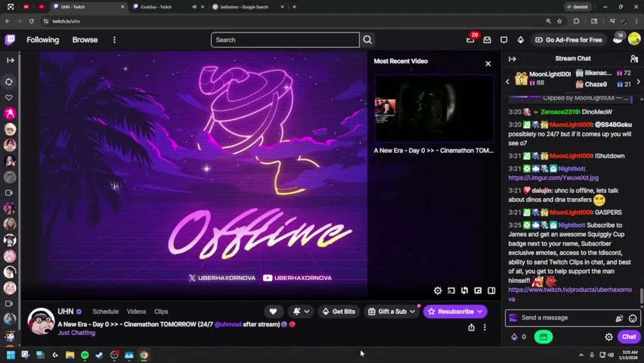The width and height of the screenshot is (644, 363).
Task: Open the Just Chatting category link
Action: coord(76,333)
